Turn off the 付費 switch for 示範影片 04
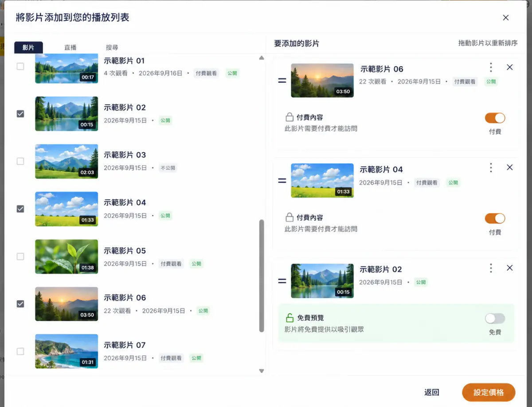The height and width of the screenshot is (407, 532). (x=495, y=218)
